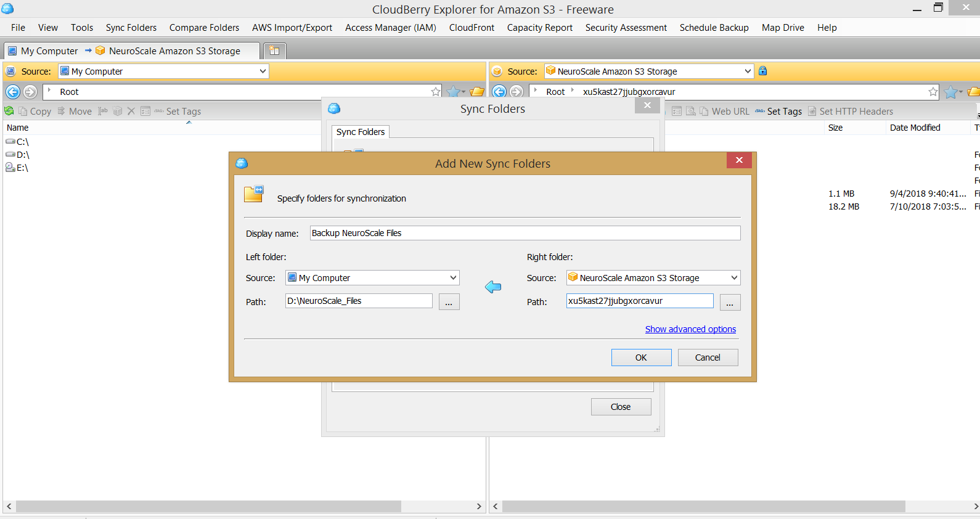
Task: Browse for left folder path with ellipsis button
Action: pos(449,302)
